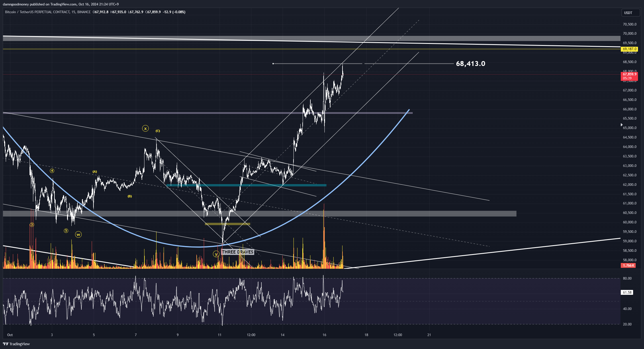Click the 12:00 label between 11 and 14
The image size is (644, 349).
(x=251, y=335)
